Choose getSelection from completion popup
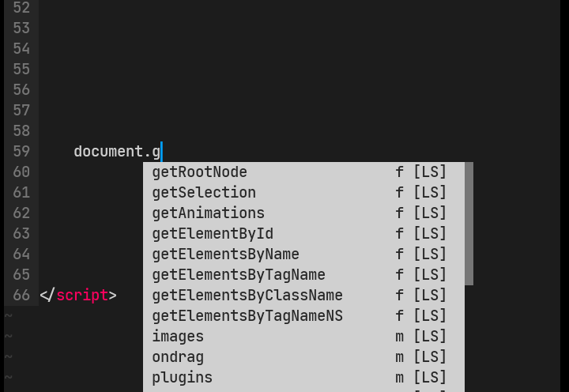The height and width of the screenshot is (392, 569). tap(303, 192)
